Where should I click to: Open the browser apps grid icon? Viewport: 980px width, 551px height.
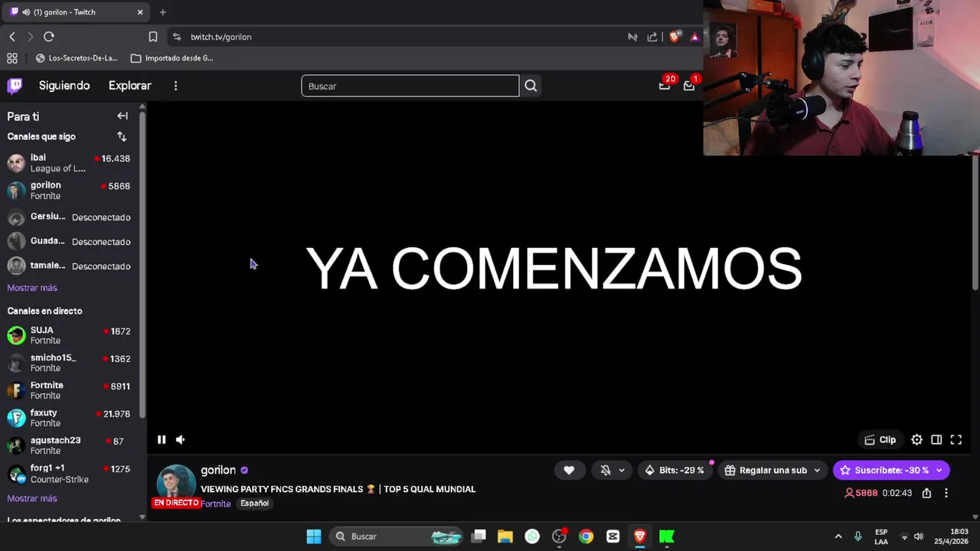pyautogui.click(x=12, y=58)
